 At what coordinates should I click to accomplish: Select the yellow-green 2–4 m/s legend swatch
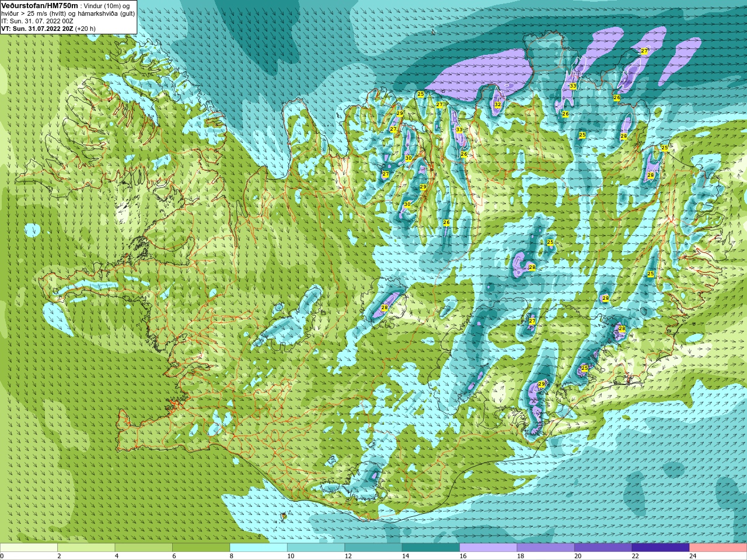coord(86,547)
